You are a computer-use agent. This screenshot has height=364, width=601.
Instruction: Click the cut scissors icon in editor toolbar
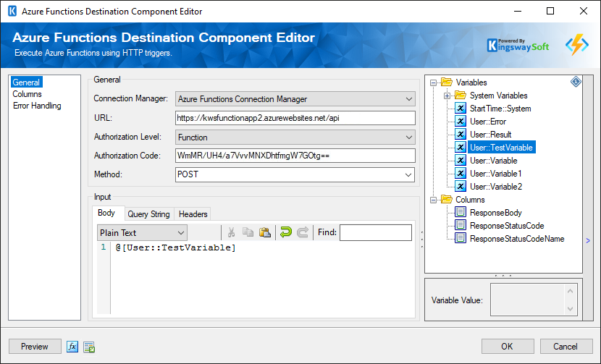tap(231, 232)
